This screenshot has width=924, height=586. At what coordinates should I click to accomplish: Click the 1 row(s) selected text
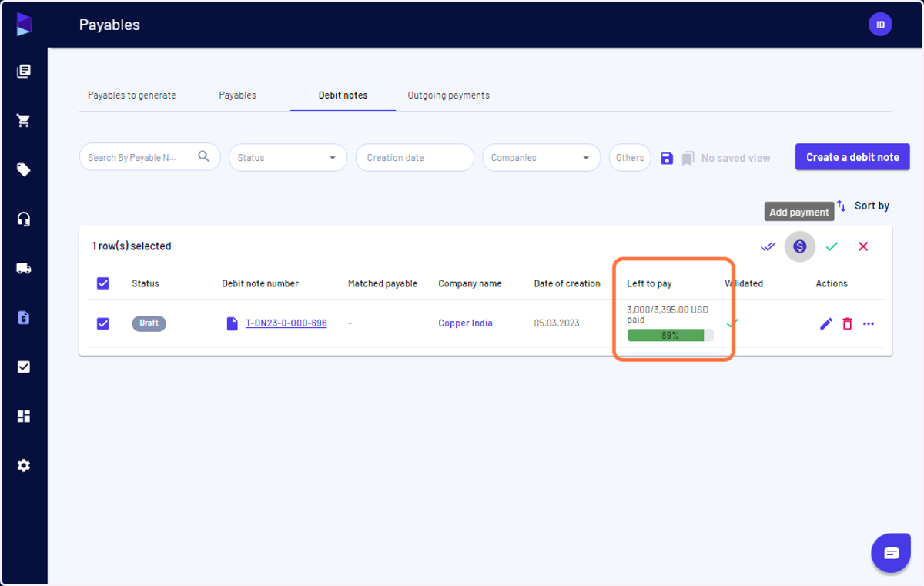[132, 246]
